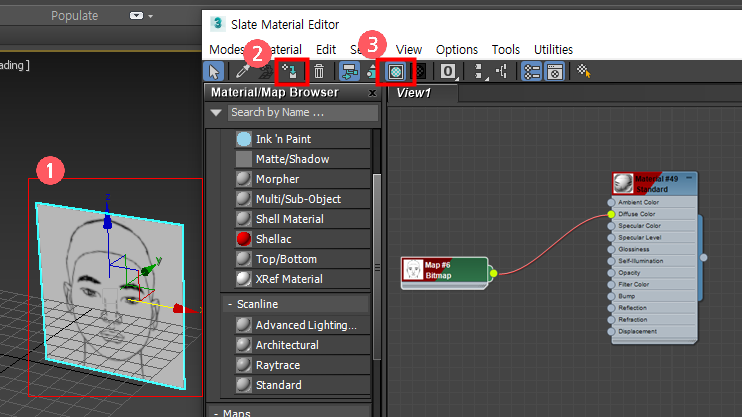Click the Ink 'n Paint blue sphere icon
This screenshot has width=742, height=417.
244,139
